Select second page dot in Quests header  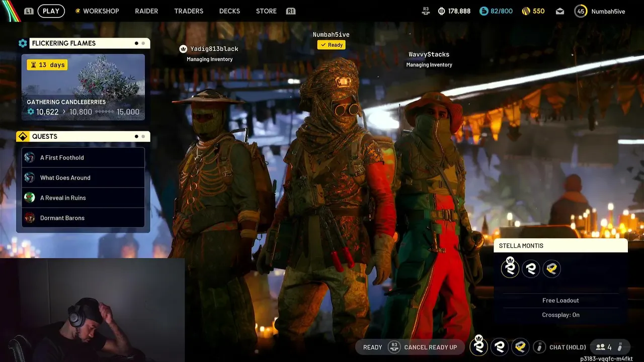143,136
